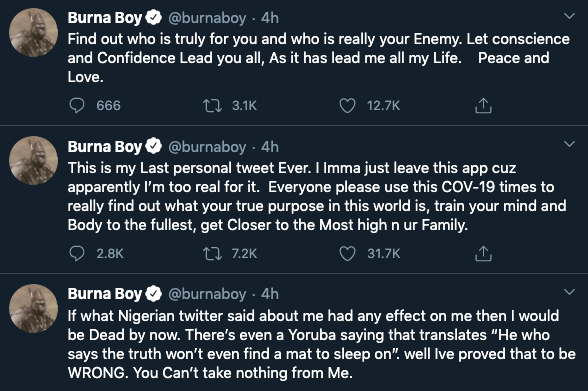Share the 'Last personal tweet' post
Image resolution: width=588 pixels, height=391 pixels.
483,254
